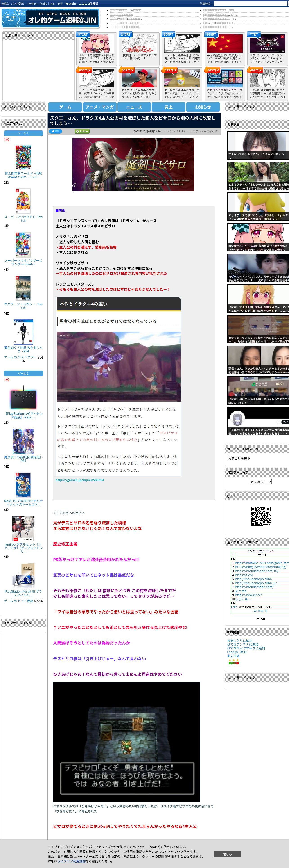
Task: Click the 505コメ comment badge
Action: [x=213, y=70]
